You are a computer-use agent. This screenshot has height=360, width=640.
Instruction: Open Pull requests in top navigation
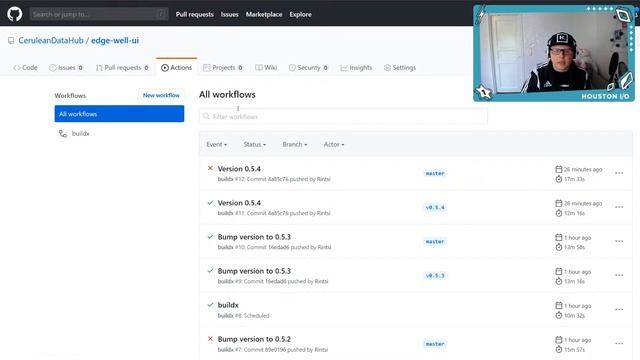click(x=195, y=14)
